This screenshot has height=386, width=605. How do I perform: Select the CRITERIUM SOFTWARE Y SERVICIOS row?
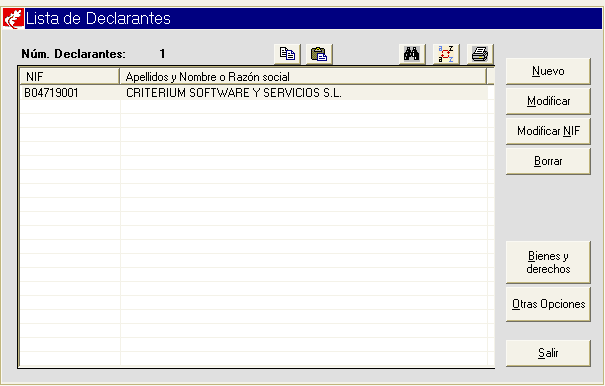[254, 93]
